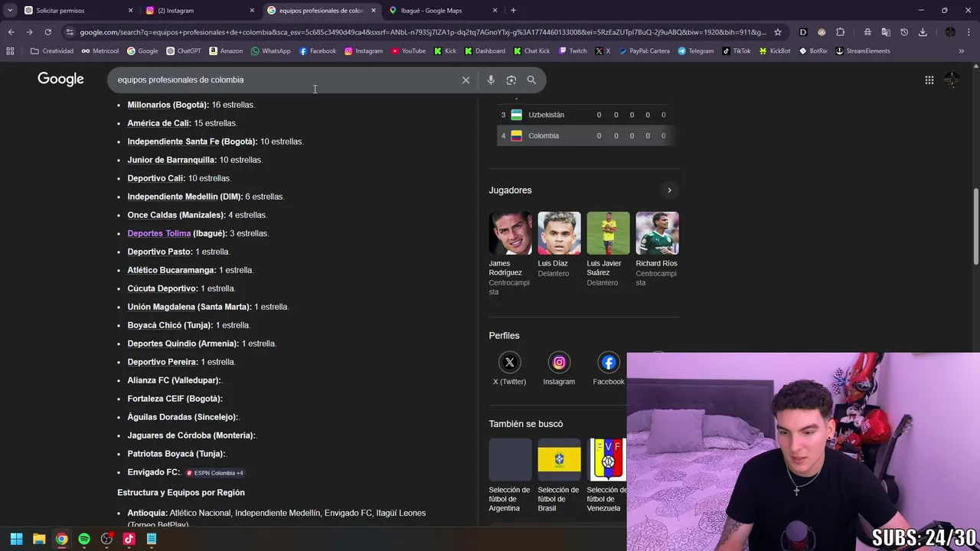980x551 pixels.
Task: Open the Twitch bookmark
Action: [573, 51]
